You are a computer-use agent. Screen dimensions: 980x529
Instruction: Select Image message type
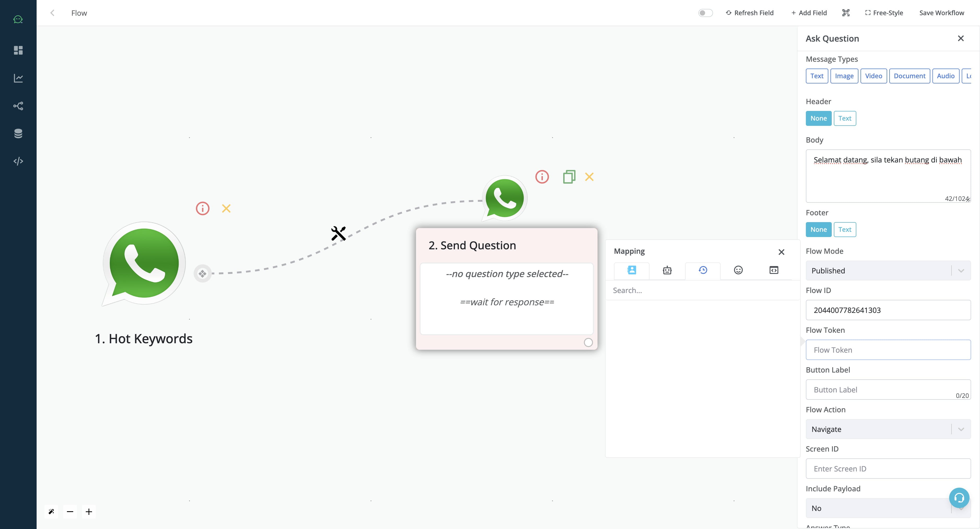click(844, 76)
